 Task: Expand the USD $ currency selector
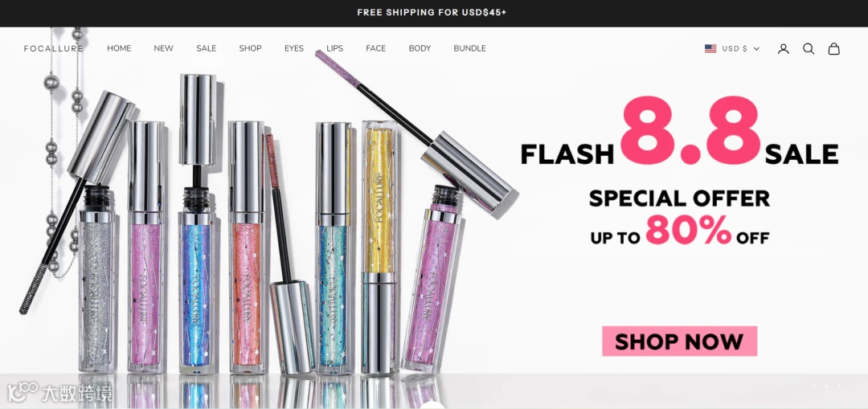732,49
